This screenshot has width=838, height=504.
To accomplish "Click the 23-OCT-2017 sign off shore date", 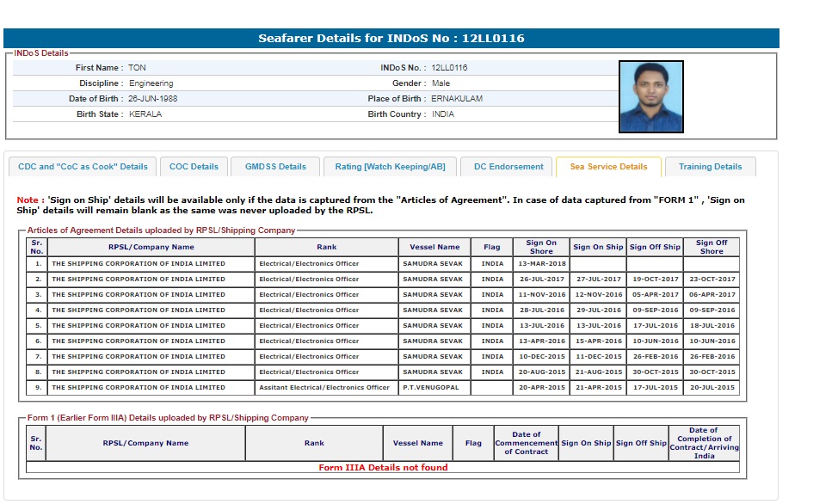I will (712, 280).
